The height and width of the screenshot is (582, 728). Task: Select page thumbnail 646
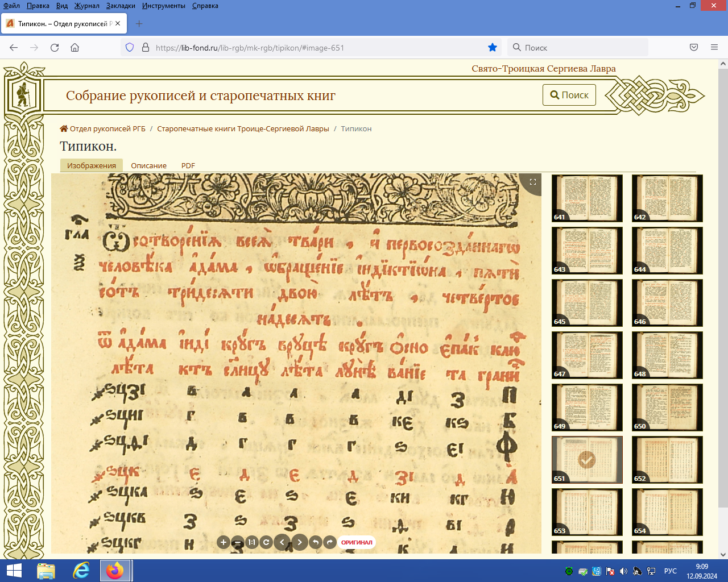pos(667,303)
